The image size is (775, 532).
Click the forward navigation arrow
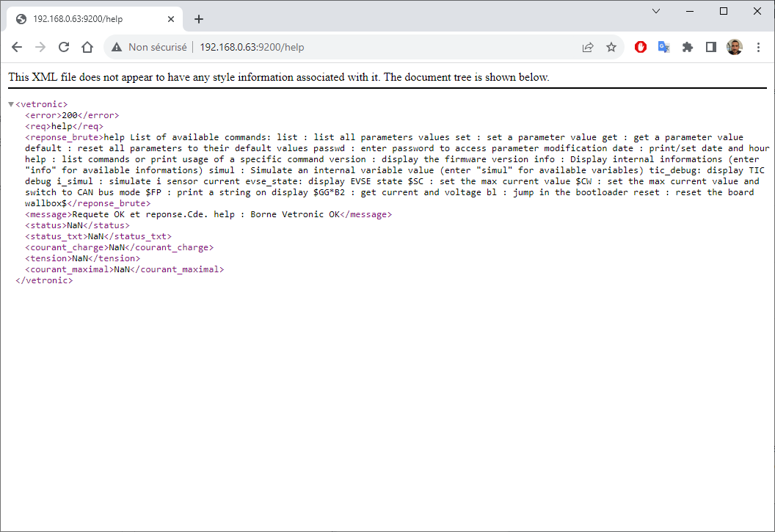40,47
